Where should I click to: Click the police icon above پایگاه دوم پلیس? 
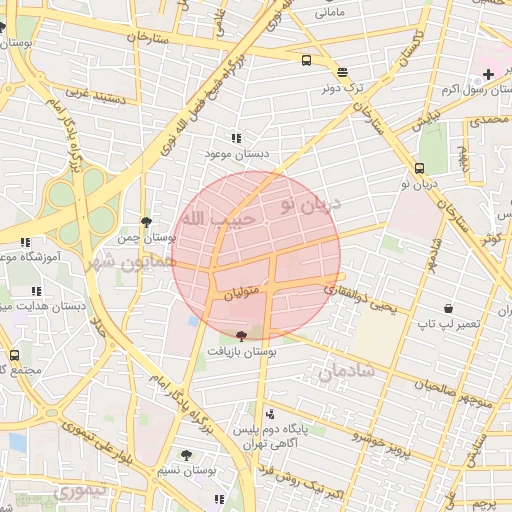click(x=270, y=415)
